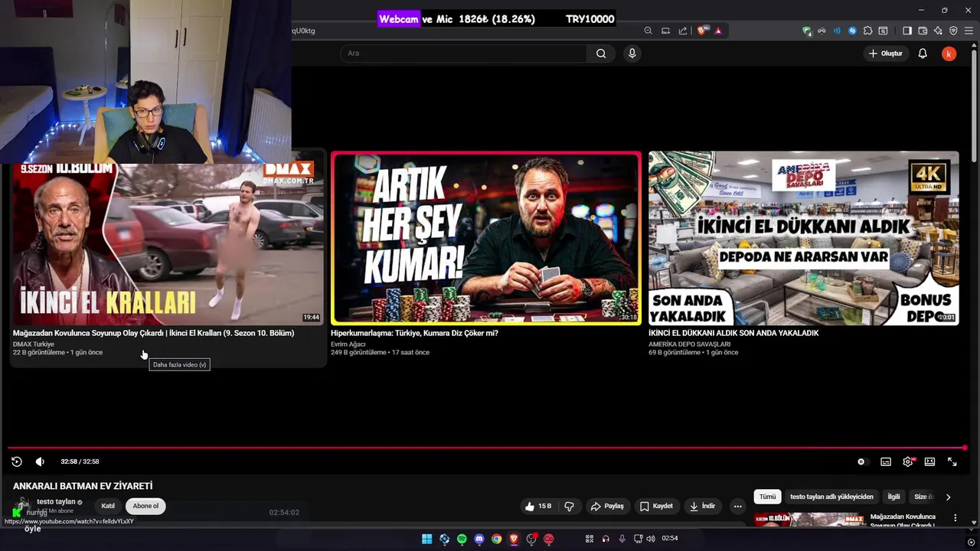Open Windows Start menu
Image resolution: width=980 pixels, height=551 pixels.
(426, 539)
